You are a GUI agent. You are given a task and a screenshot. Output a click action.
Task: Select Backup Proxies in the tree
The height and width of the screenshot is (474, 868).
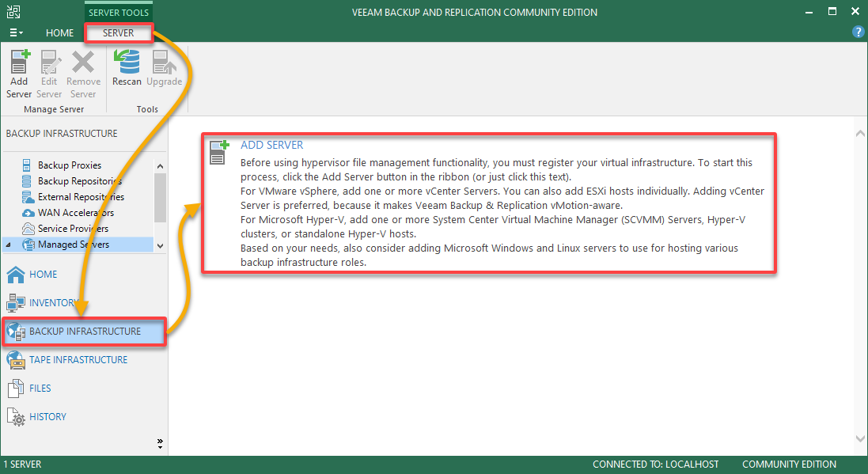click(x=70, y=165)
